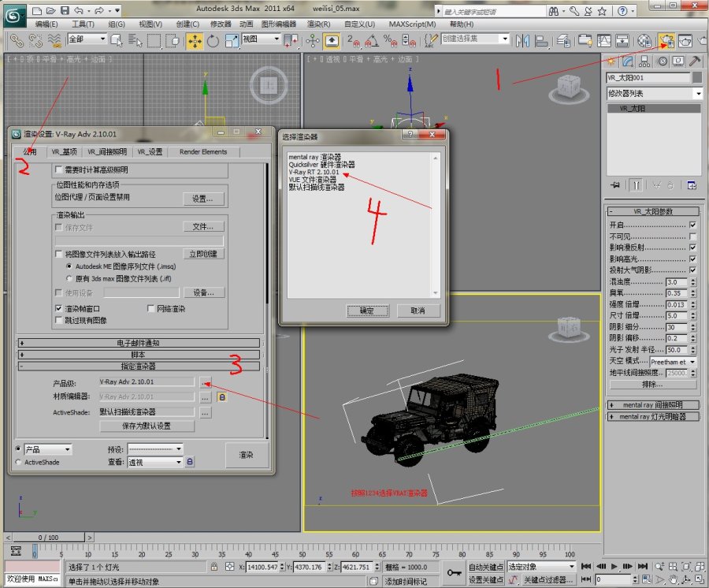
Task: Switch to the 'VR_基项' tab
Action: pos(64,152)
